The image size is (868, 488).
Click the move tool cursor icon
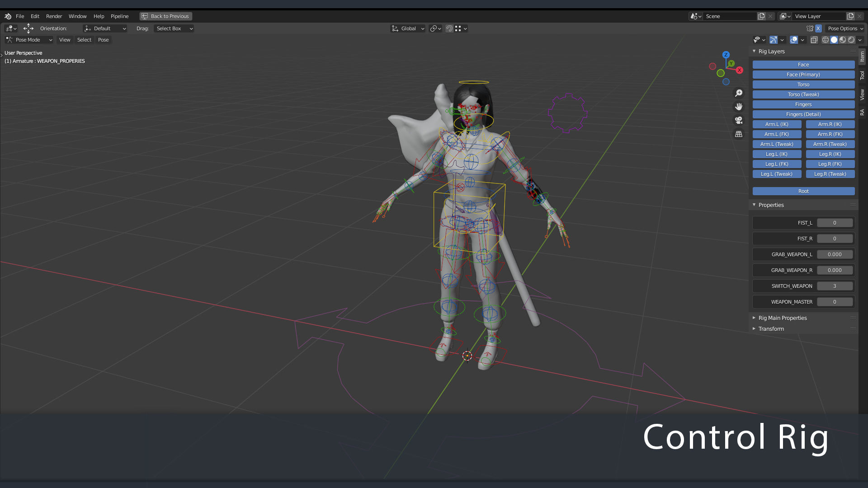(28, 28)
